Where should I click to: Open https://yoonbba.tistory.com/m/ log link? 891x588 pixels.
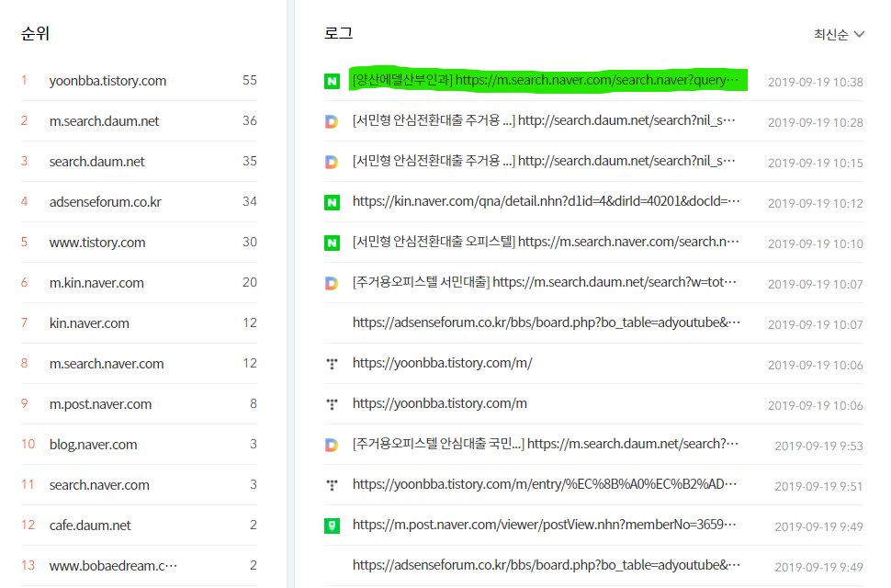(x=442, y=363)
